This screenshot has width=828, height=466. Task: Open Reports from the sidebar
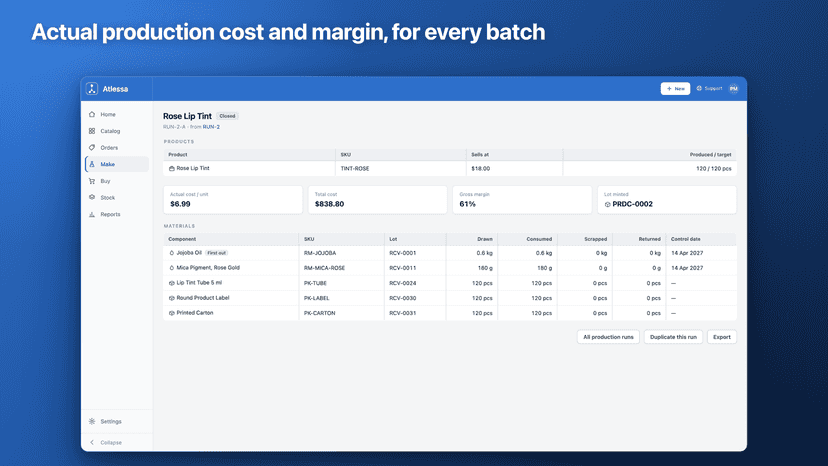[116, 214]
